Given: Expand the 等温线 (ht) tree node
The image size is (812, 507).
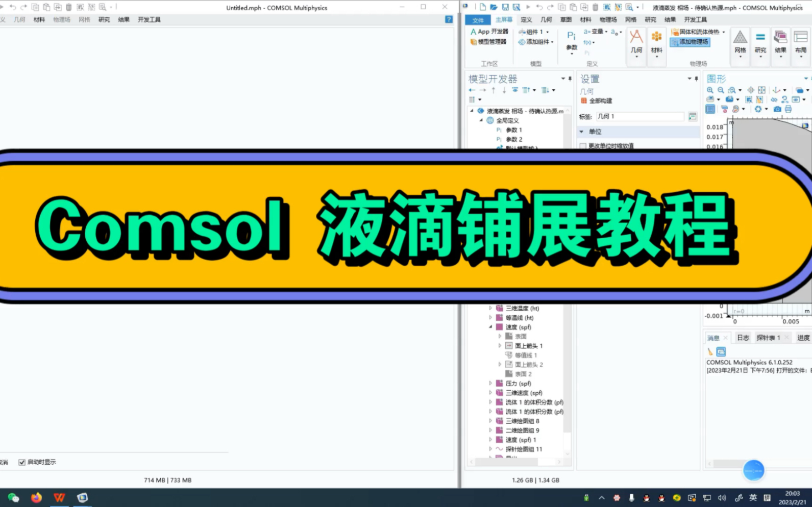Looking at the screenshot, I should [x=490, y=318].
